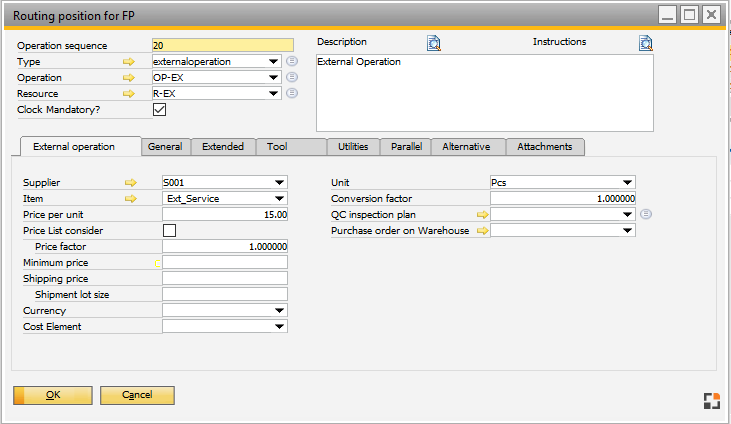Open the Purchase order on Warehouse dropdown
The image size is (731, 424).
point(627,230)
